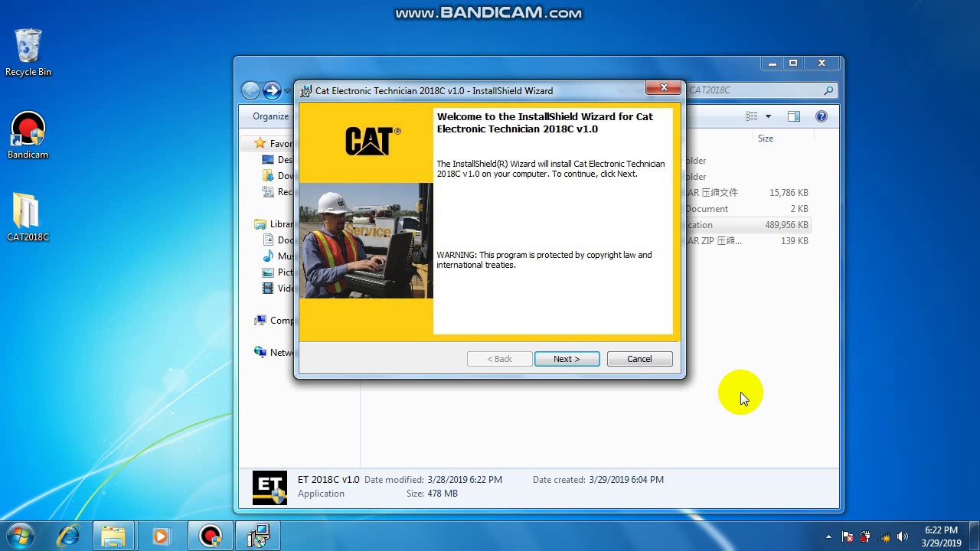Screen dimensions: 980x551
Task: Launch Internet Explorer from the taskbar
Action: tap(68, 536)
